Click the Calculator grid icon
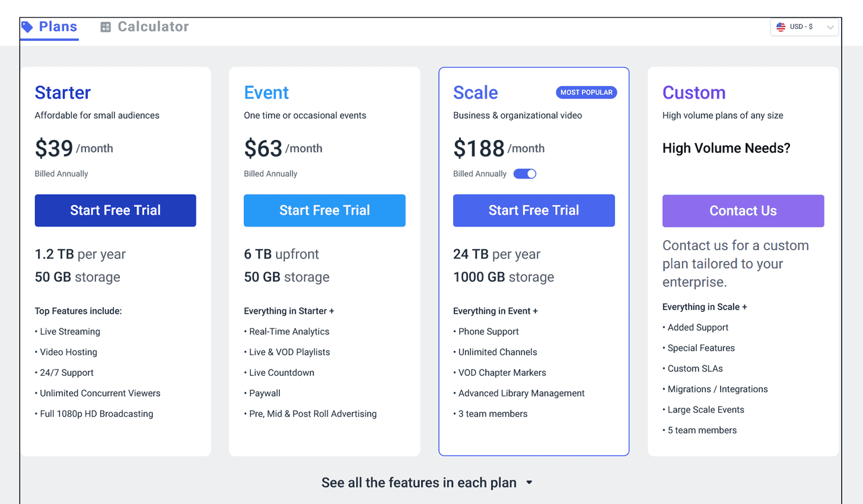This screenshot has height=504, width=863. pos(106,27)
